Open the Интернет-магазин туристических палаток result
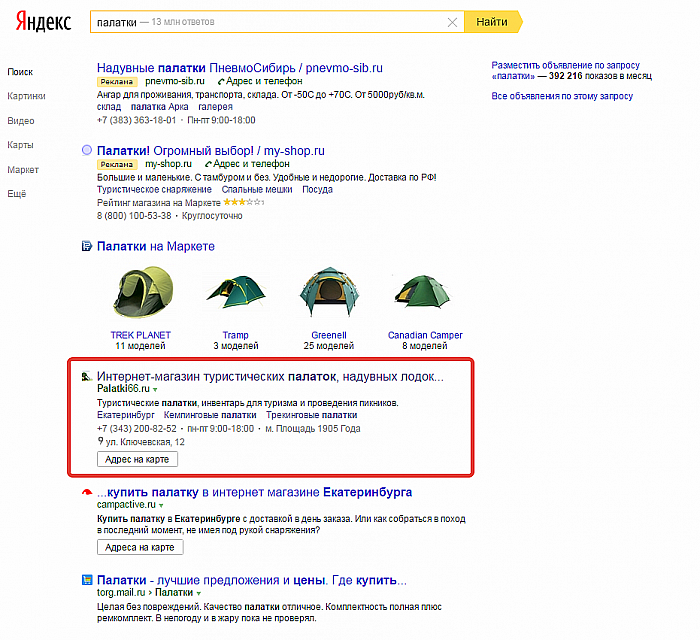Screen dimensions: 700x640 click(270, 377)
